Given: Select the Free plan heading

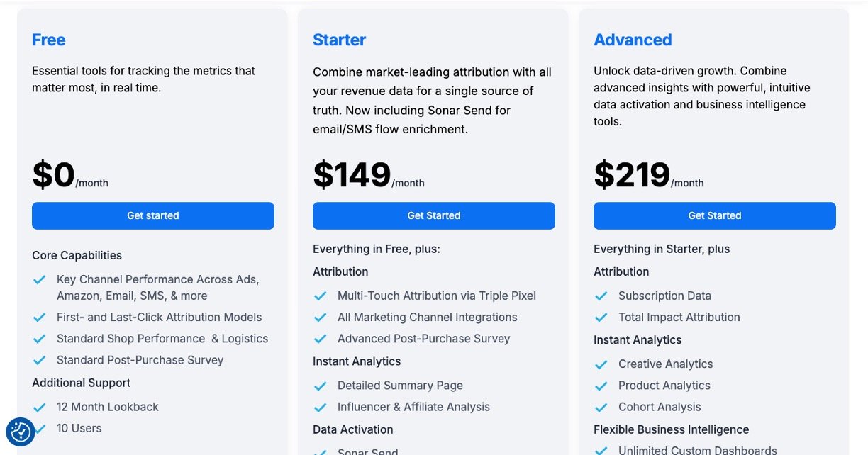Looking at the screenshot, I should (49, 40).
